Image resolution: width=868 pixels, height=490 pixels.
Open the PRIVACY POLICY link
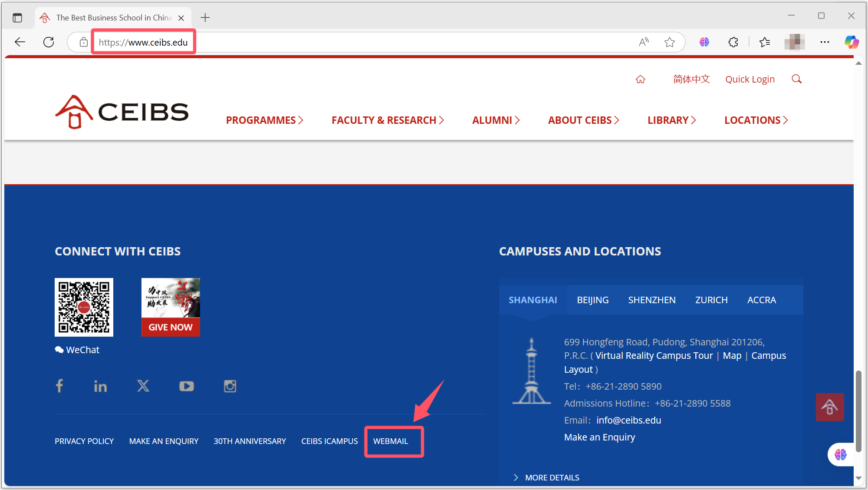pyautogui.click(x=84, y=441)
